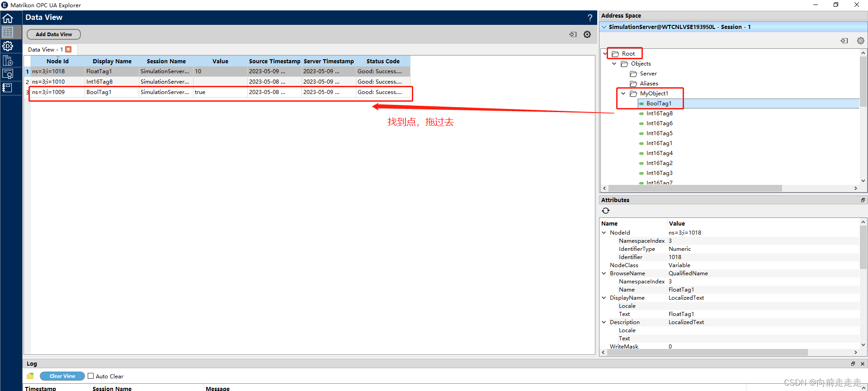Close Data View - 1 tab
This screenshot has height=391, width=868.
(68, 49)
